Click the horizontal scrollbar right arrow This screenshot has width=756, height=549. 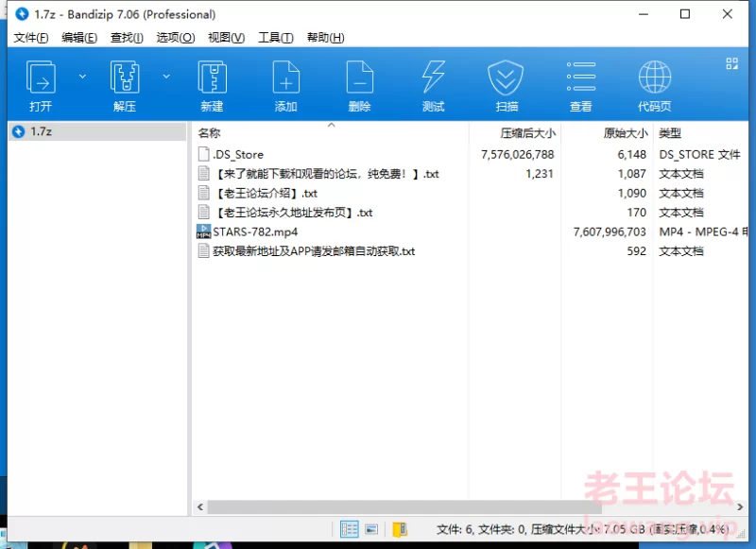(x=740, y=507)
